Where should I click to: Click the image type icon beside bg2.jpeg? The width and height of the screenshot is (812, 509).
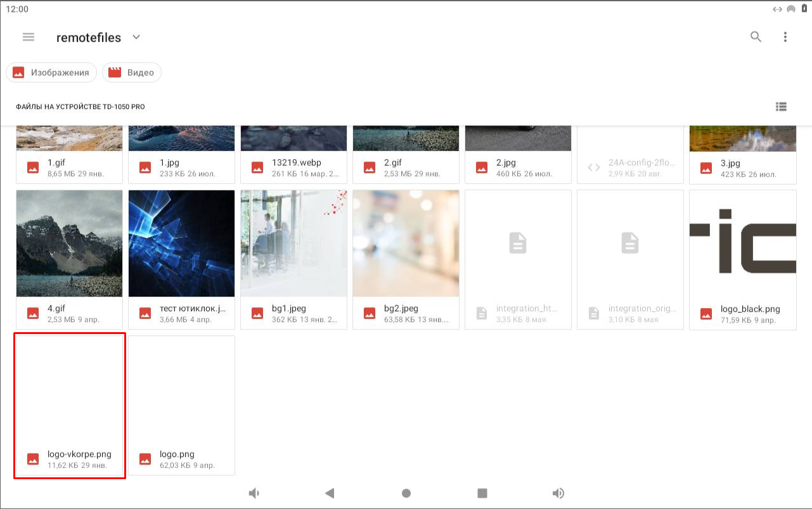pos(370,313)
